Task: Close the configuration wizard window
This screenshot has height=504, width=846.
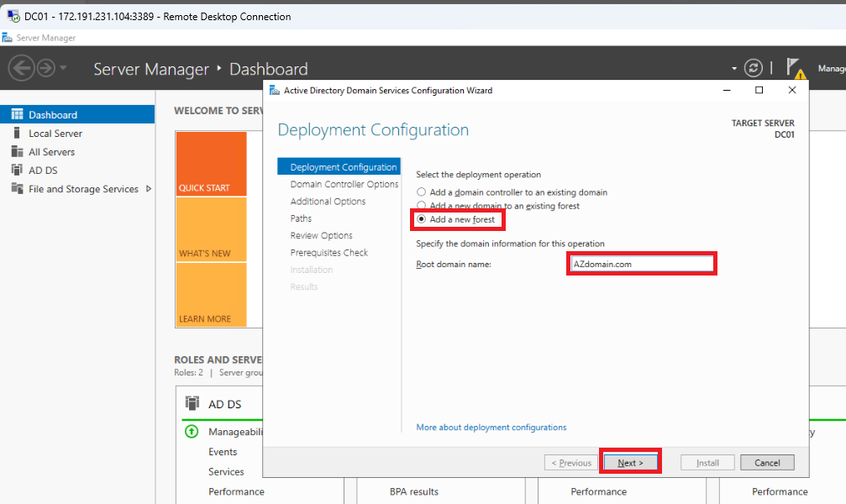Action: pyautogui.click(x=792, y=90)
